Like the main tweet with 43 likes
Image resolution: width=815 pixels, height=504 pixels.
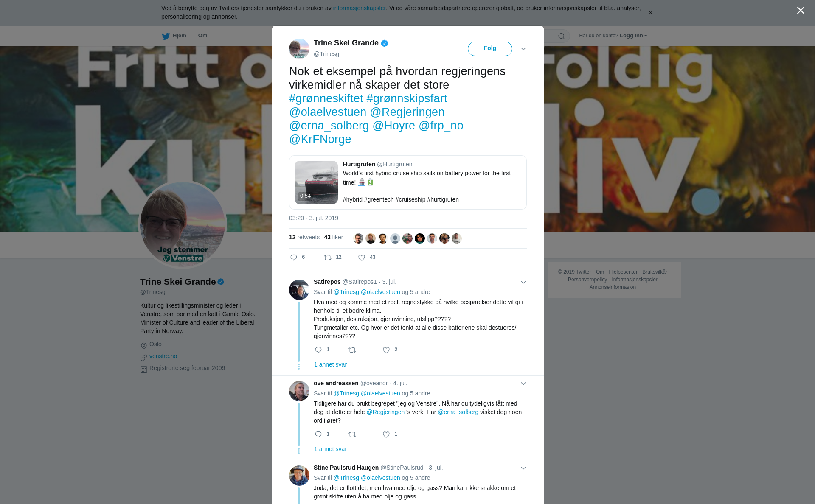[x=362, y=258]
